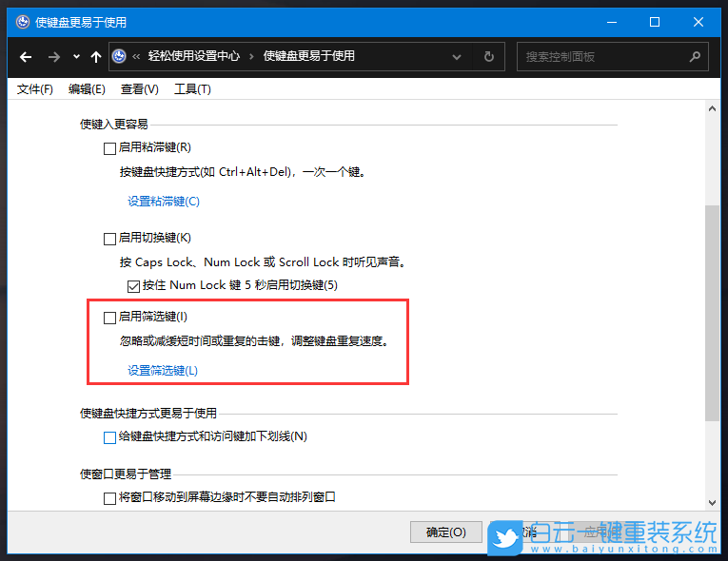The width and height of the screenshot is (728, 561).
Task: Minimize the window
Action: pos(612,22)
